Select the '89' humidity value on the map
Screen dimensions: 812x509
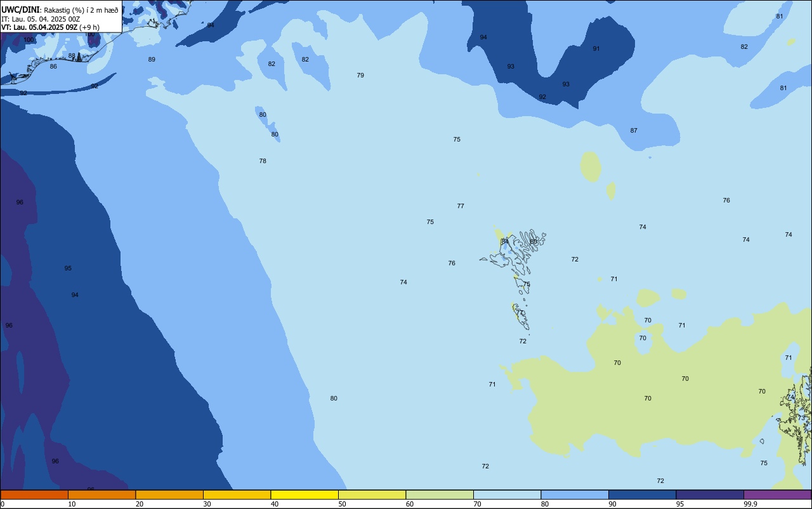coord(152,60)
